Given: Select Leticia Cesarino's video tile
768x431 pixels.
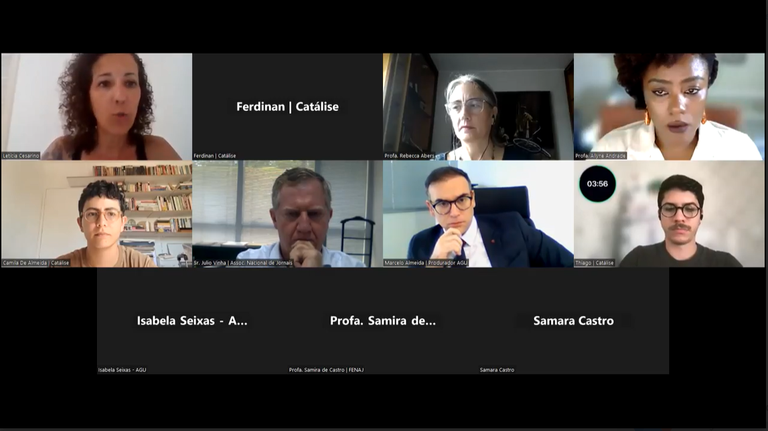Looking at the screenshot, I should [x=96, y=106].
